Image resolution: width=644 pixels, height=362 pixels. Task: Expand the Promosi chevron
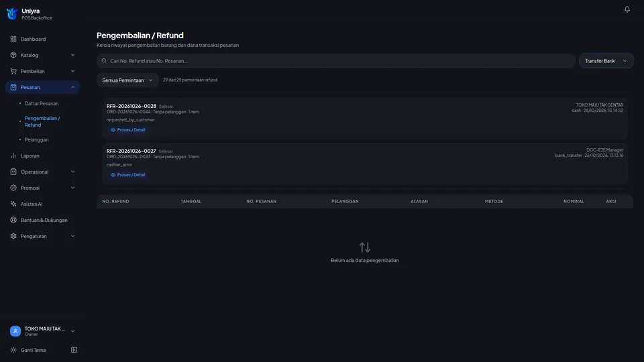pyautogui.click(x=72, y=188)
